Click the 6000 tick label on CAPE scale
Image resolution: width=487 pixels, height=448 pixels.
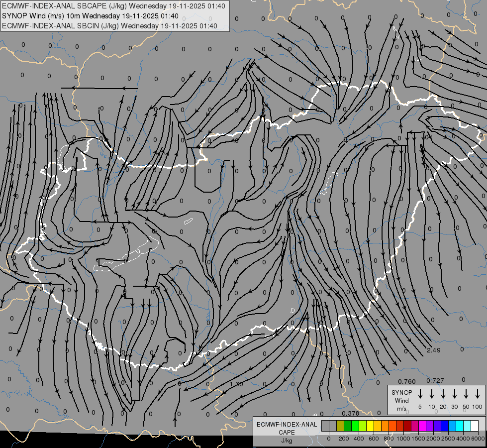(478, 439)
